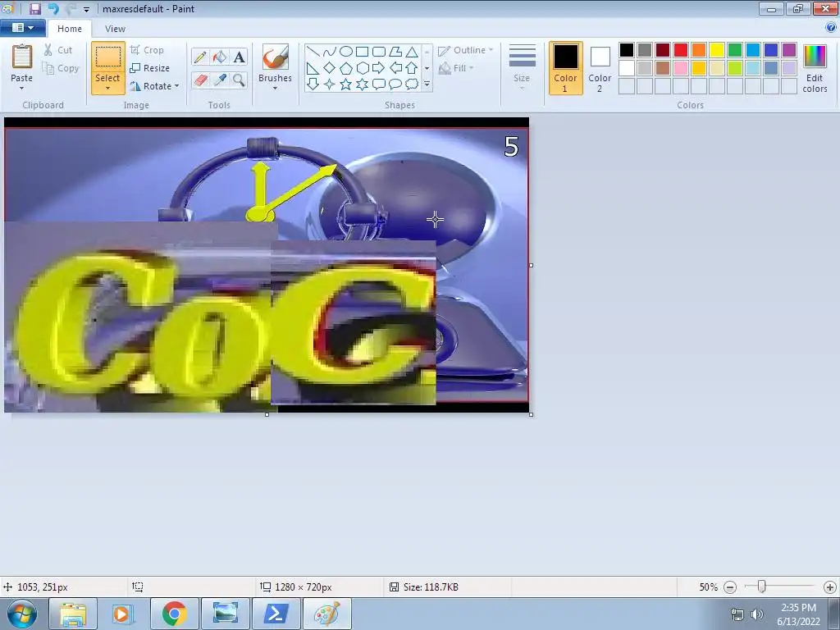
Task: Activate the Text tool
Action: (x=239, y=57)
